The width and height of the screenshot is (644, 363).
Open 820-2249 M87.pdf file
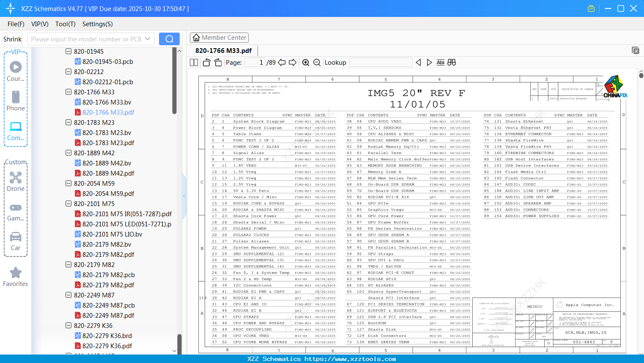pyautogui.click(x=108, y=315)
